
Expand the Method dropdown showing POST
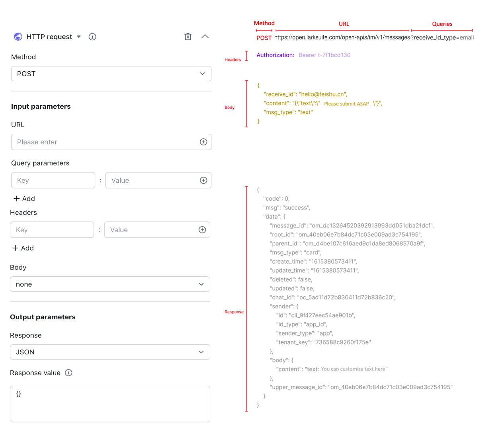coord(111,74)
